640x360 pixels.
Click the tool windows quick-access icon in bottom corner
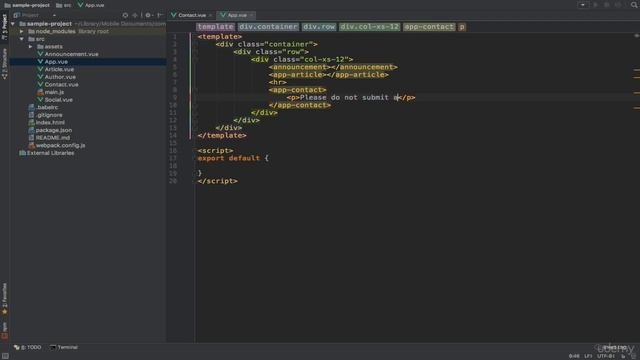pyautogui.click(x=5, y=356)
